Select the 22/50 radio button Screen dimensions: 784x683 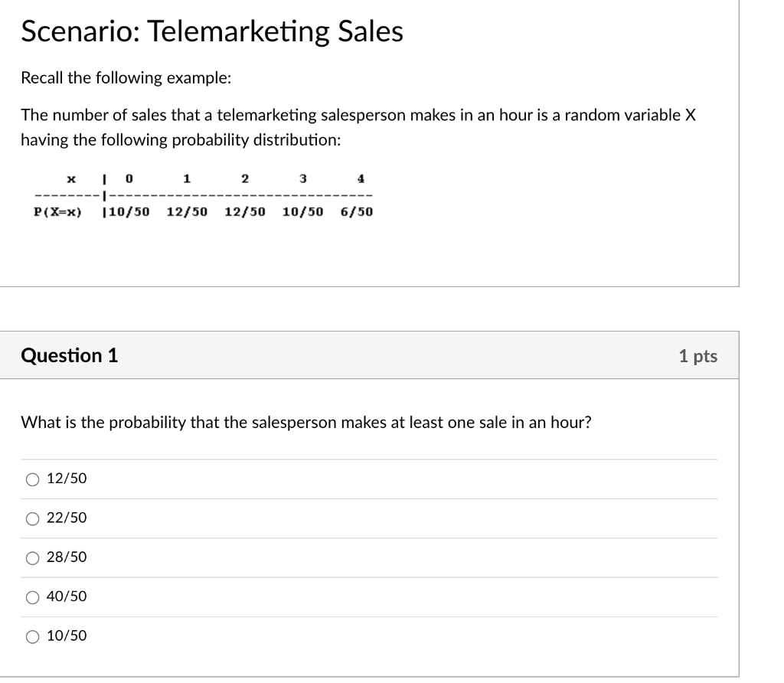coord(32,518)
